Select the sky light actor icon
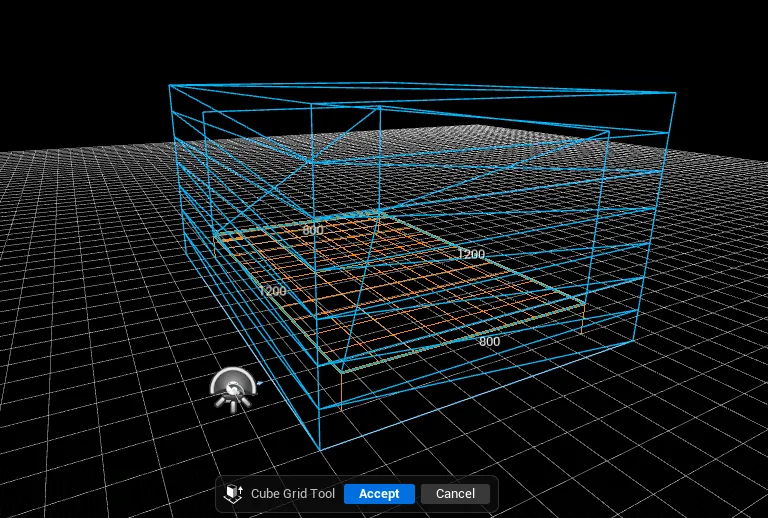Screen dimensions: 768x518 tap(234, 389)
